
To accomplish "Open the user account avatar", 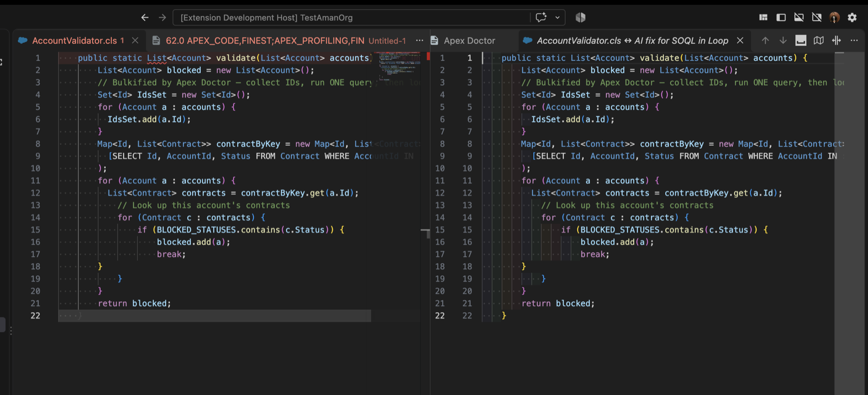I will pyautogui.click(x=834, y=17).
